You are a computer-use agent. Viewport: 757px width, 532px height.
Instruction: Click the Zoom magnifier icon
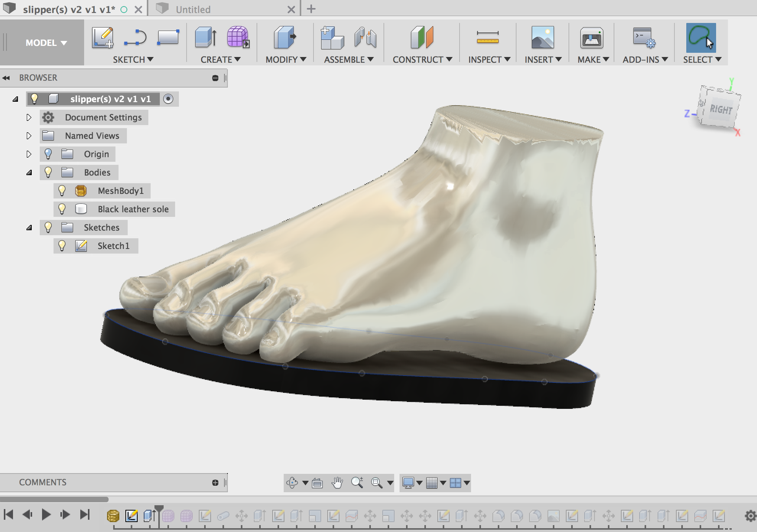[357, 483]
